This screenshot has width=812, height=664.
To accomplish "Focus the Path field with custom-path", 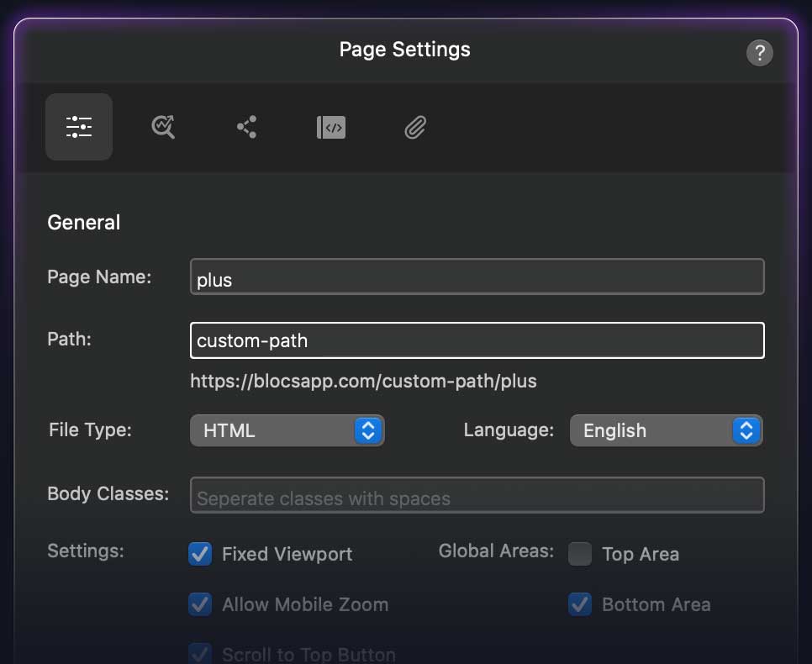I will [477, 340].
